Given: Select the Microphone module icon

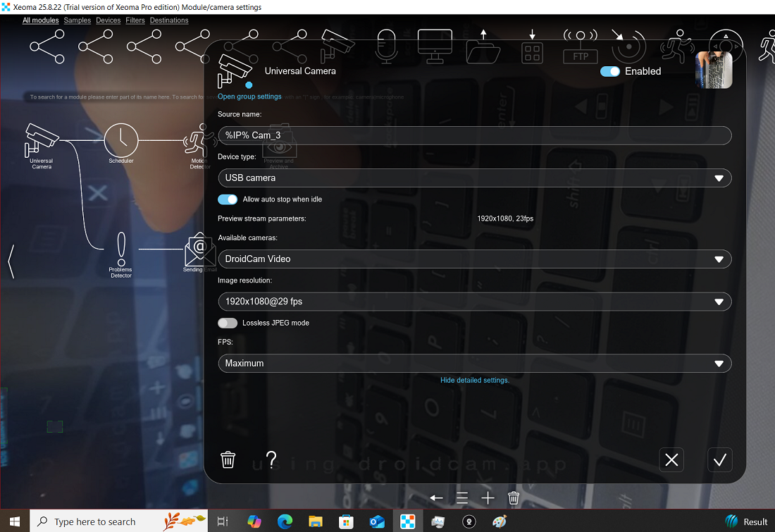Looking at the screenshot, I should (x=386, y=44).
